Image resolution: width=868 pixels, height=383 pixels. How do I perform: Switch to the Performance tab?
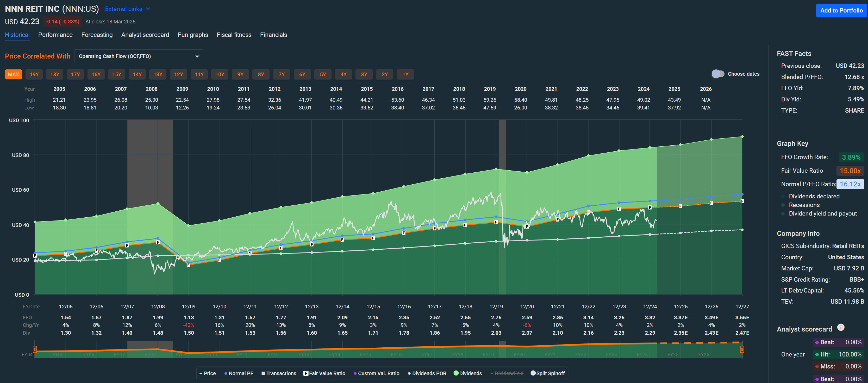pyautogui.click(x=55, y=35)
